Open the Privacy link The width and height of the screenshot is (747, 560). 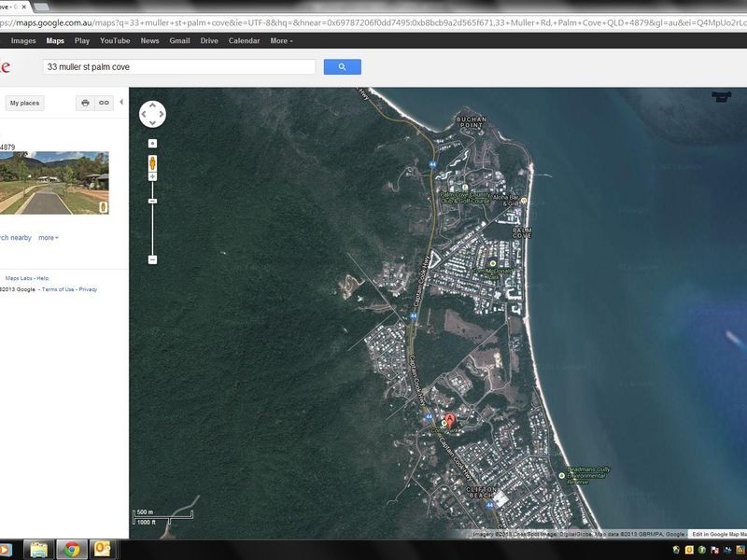pyautogui.click(x=88, y=289)
